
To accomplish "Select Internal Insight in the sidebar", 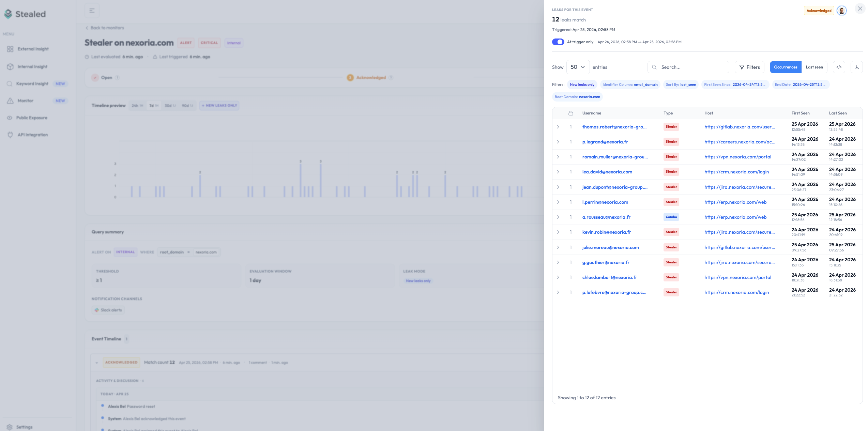I will [32, 66].
